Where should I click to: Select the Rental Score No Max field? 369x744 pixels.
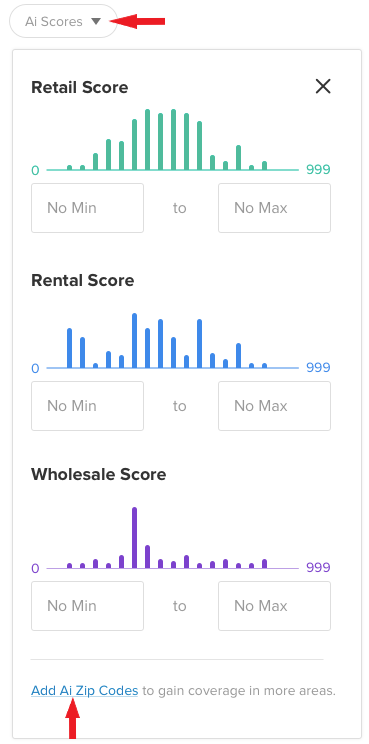(274, 406)
